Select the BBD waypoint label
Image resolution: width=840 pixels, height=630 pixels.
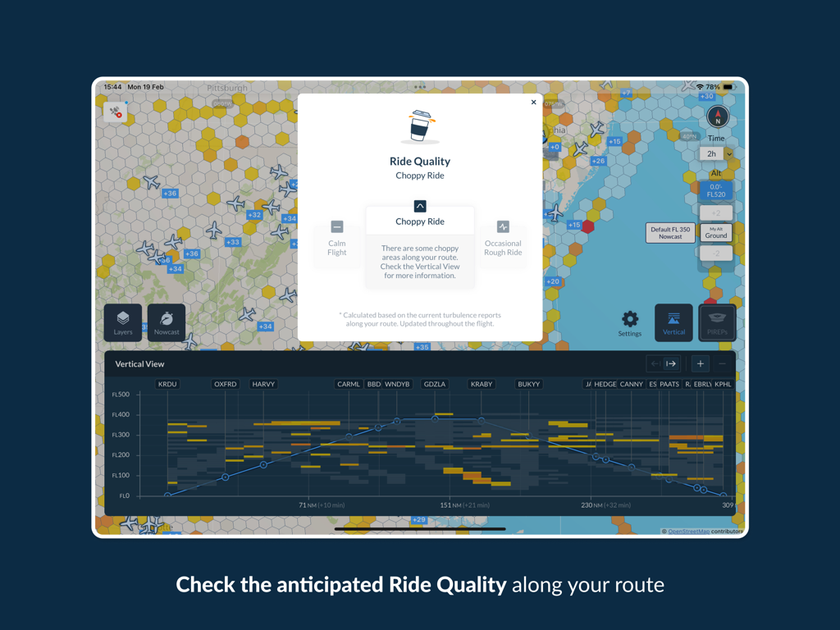[x=373, y=384]
